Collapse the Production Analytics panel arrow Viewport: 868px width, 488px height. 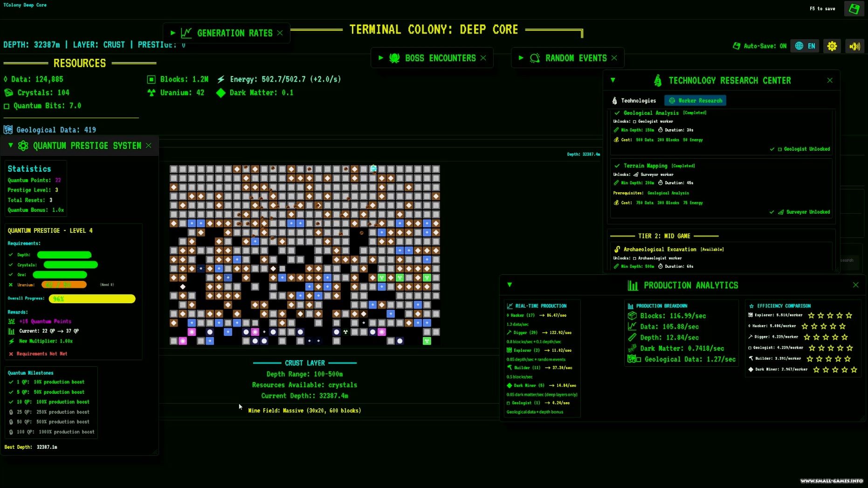(x=510, y=285)
